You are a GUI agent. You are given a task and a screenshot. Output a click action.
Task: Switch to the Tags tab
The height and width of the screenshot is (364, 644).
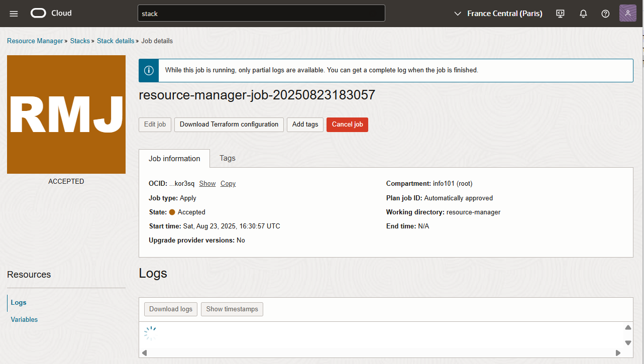tap(227, 158)
